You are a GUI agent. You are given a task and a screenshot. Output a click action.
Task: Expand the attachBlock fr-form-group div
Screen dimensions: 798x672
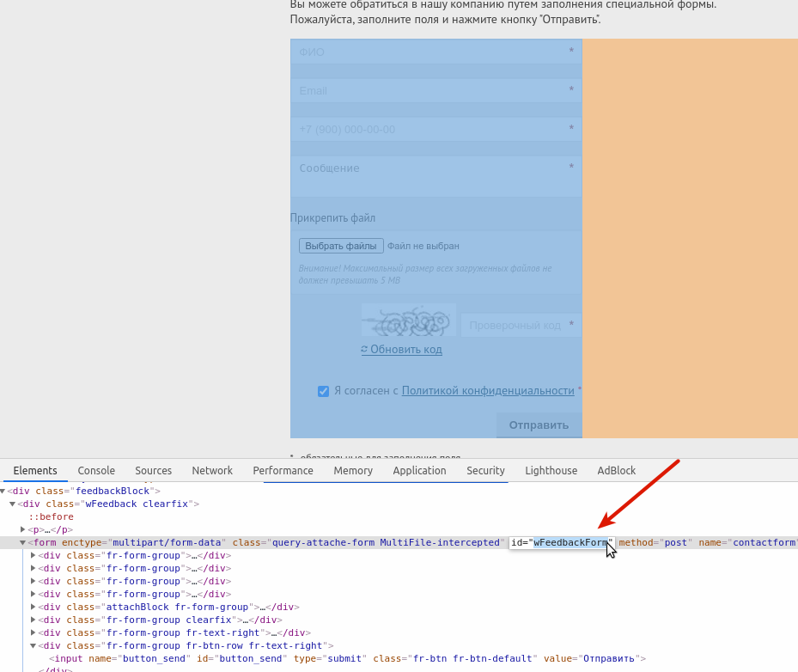pyautogui.click(x=34, y=607)
